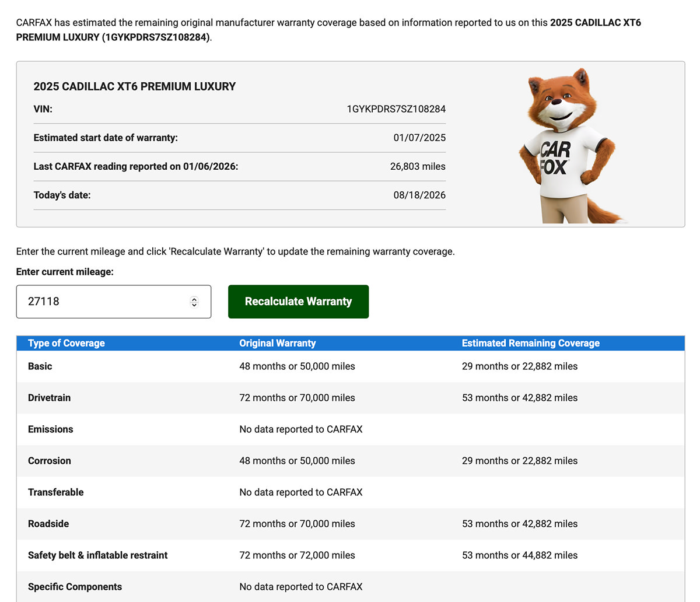Select the Emissions coverage row label

point(51,429)
